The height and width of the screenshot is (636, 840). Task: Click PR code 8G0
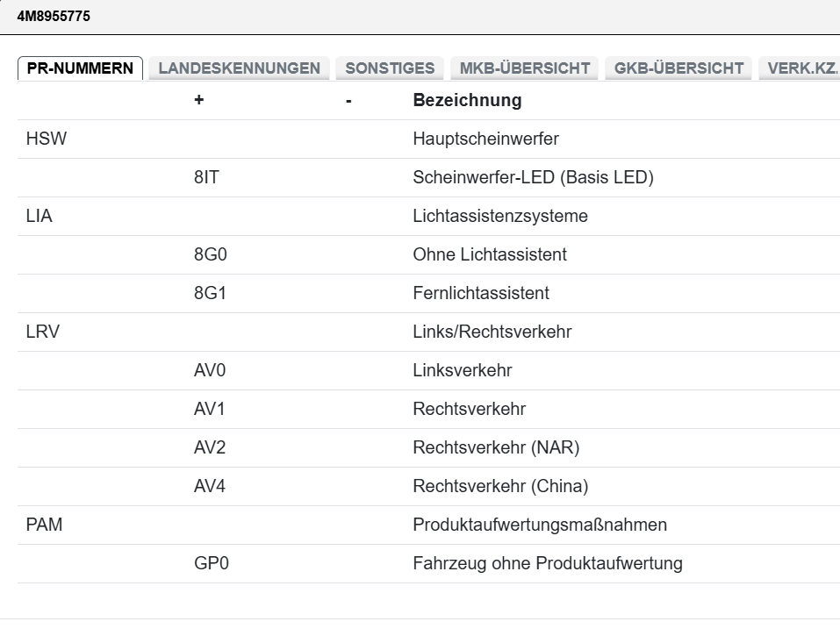(x=210, y=254)
